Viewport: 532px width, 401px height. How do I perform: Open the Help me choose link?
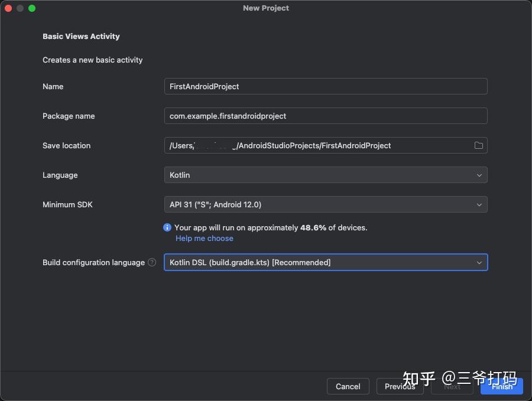pyautogui.click(x=205, y=238)
